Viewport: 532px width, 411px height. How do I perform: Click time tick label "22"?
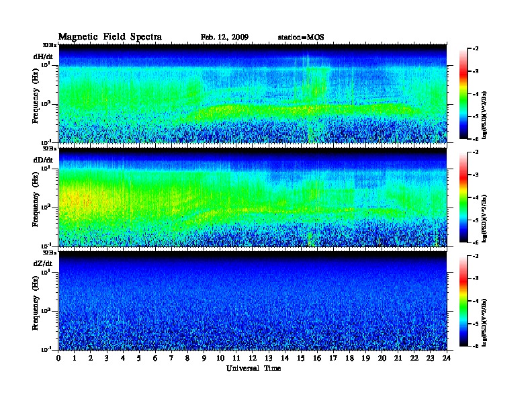point(414,358)
